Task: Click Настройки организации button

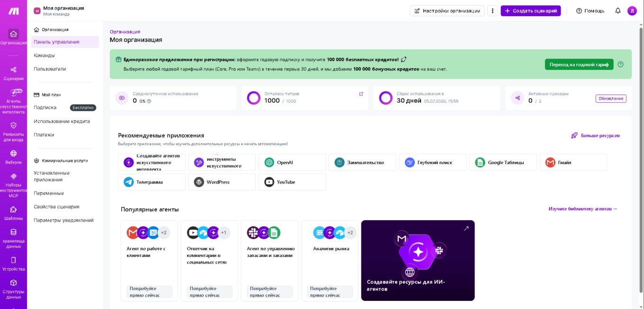Action: pyautogui.click(x=447, y=11)
